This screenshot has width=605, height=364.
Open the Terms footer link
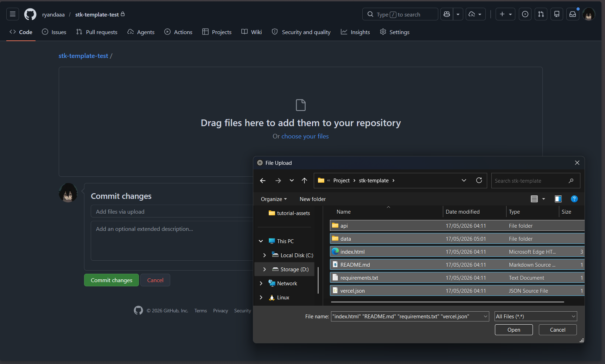pyautogui.click(x=200, y=311)
